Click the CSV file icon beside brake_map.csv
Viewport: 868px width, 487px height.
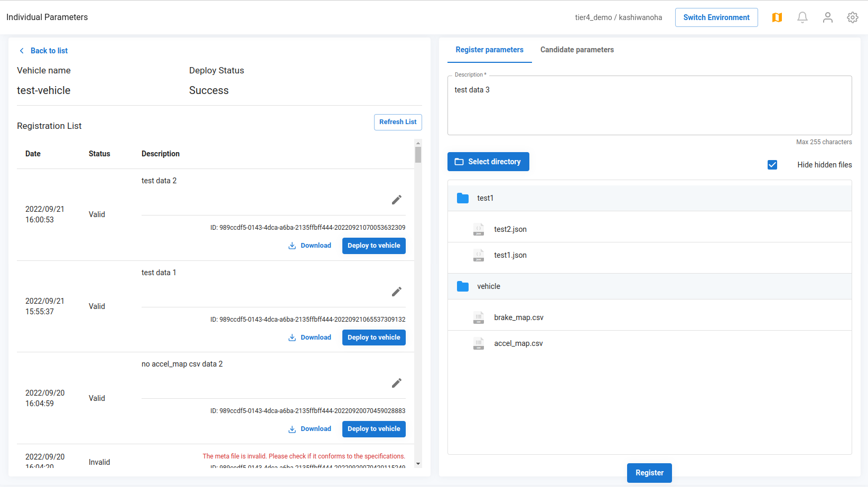479,317
